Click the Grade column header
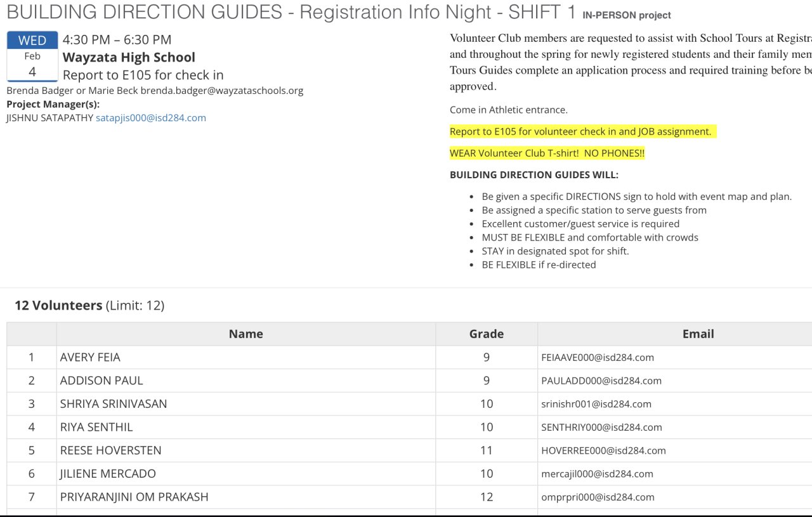Screen dimensions: 812x517 487,334
